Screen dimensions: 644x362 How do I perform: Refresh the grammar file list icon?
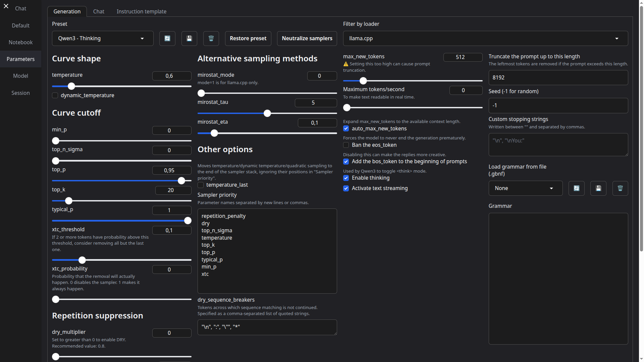576,188
